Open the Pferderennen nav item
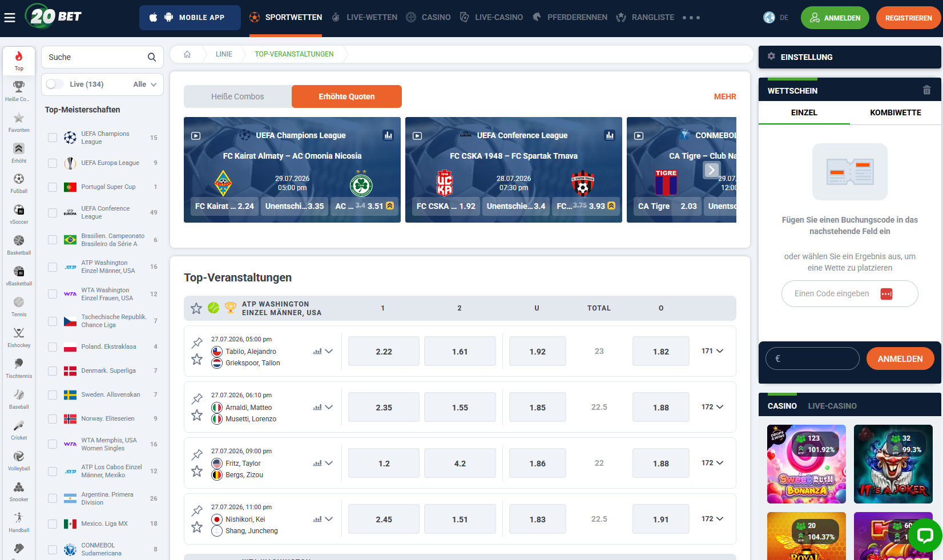Image resolution: width=943 pixels, height=560 pixels. (570, 18)
